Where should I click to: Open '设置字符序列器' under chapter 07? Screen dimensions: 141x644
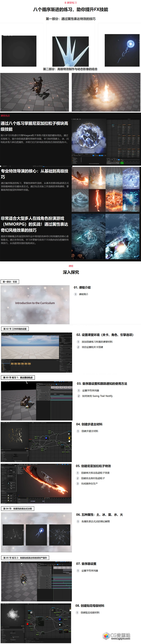click(90, 571)
